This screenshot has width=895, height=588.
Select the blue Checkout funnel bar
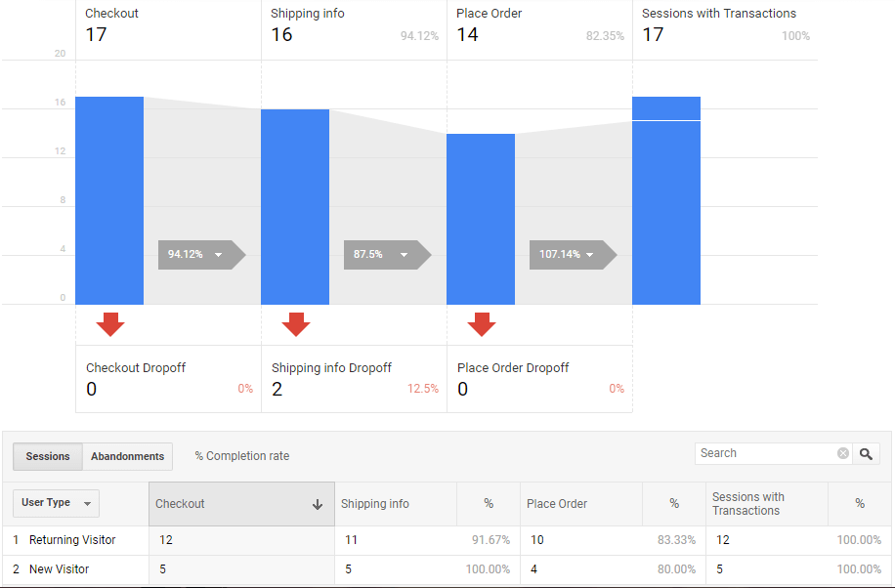tap(109, 200)
